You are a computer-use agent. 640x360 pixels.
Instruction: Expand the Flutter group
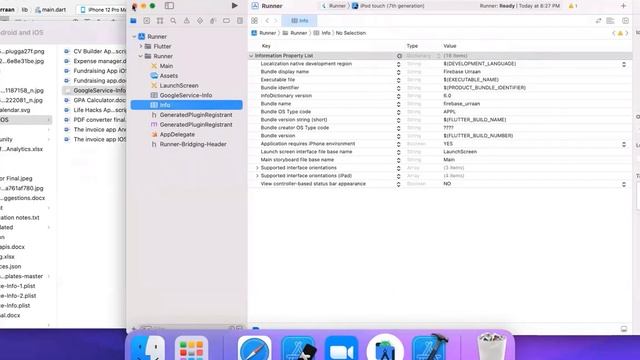coord(141,46)
